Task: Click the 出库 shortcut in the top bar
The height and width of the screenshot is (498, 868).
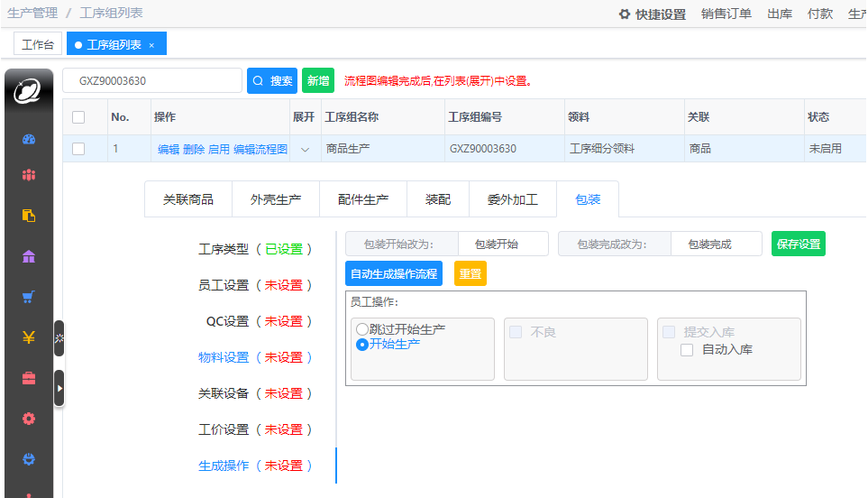Action: click(780, 14)
